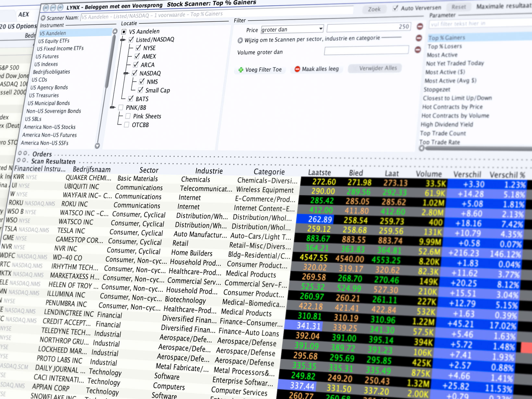The width and height of the screenshot is (532, 399).
Task: Switch to the AEX tab
Action: click(x=23, y=14)
